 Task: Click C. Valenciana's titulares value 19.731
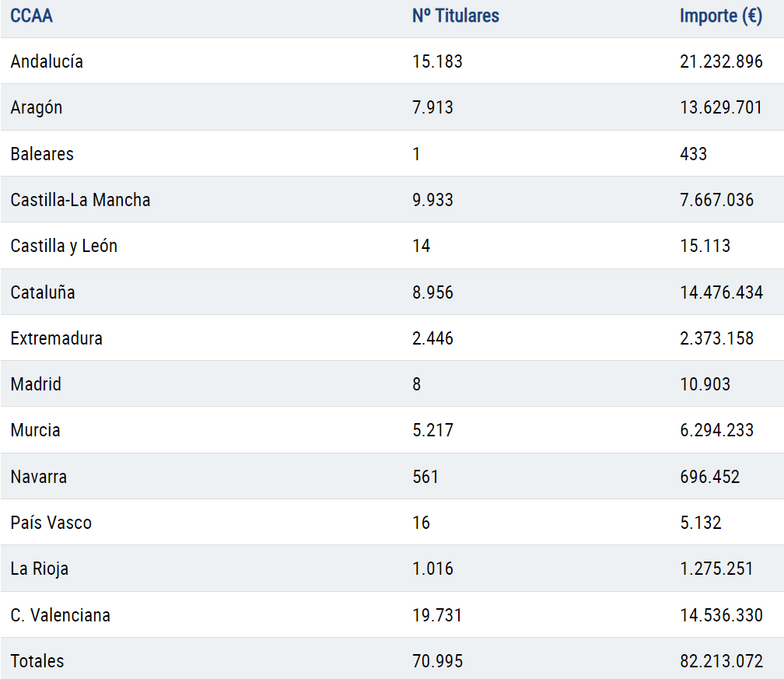(x=437, y=615)
